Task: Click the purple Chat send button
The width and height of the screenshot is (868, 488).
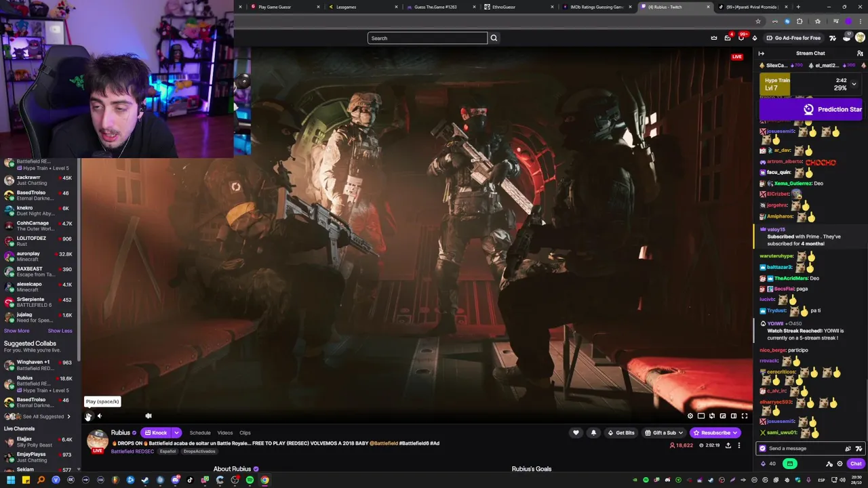Action: click(856, 464)
